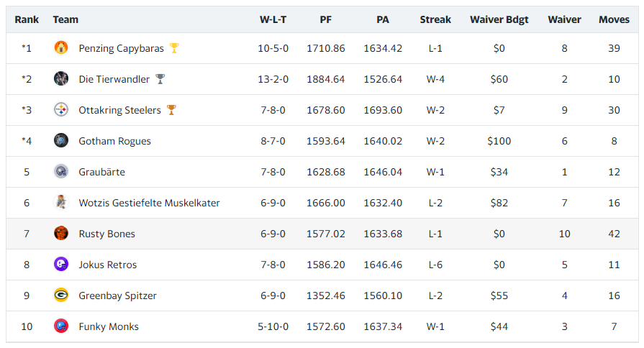Screen dimensions: 644x348
Task: Click the Die Tierwandler team avatar
Action: point(61,78)
